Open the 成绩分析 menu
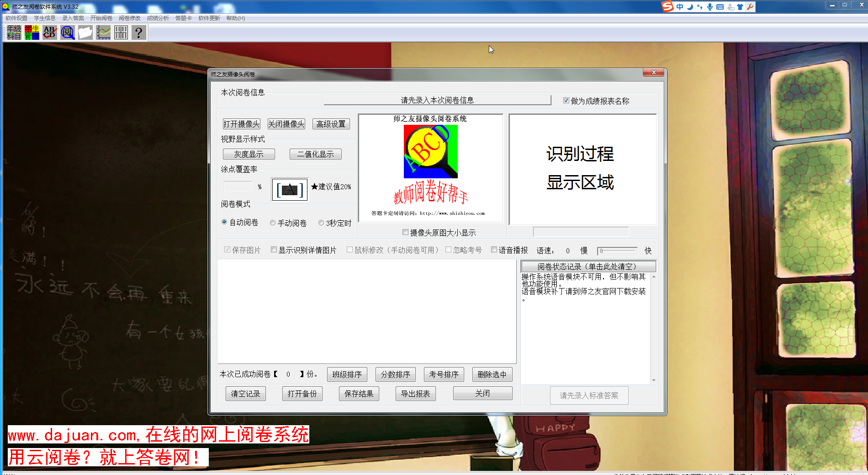The height and width of the screenshot is (475, 868). pos(158,18)
